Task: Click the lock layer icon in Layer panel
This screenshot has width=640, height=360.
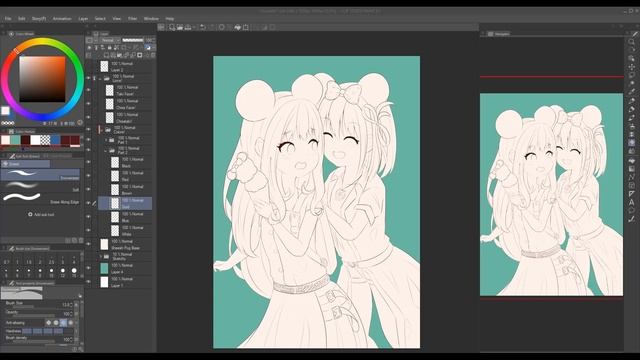Action: pos(109,48)
